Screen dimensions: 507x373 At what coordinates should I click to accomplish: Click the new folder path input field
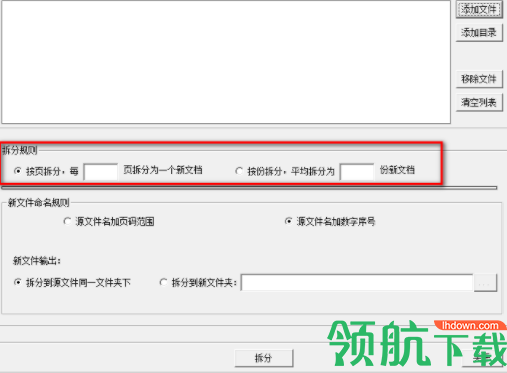point(357,283)
